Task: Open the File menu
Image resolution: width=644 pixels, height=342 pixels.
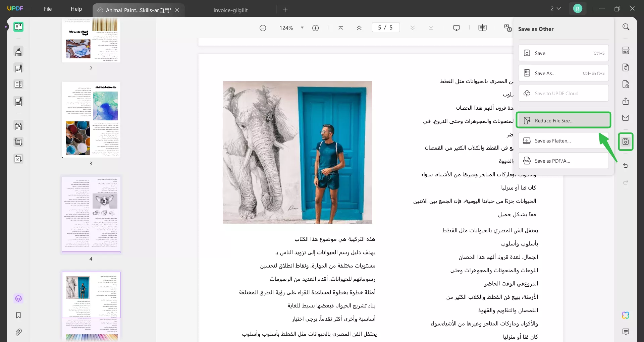Action: tap(48, 9)
